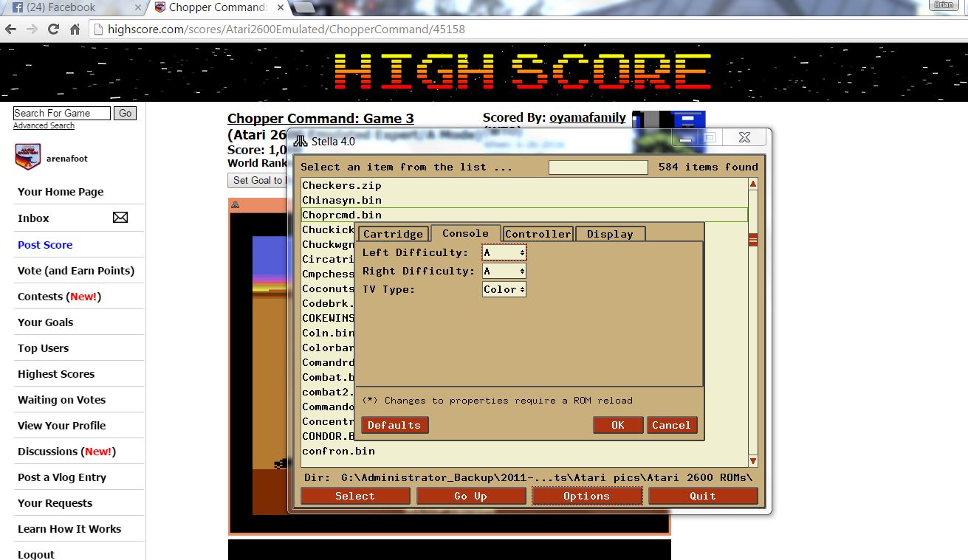The width and height of the screenshot is (968, 560).
Task: Click the Select button in Stella
Action: pyautogui.click(x=355, y=496)
